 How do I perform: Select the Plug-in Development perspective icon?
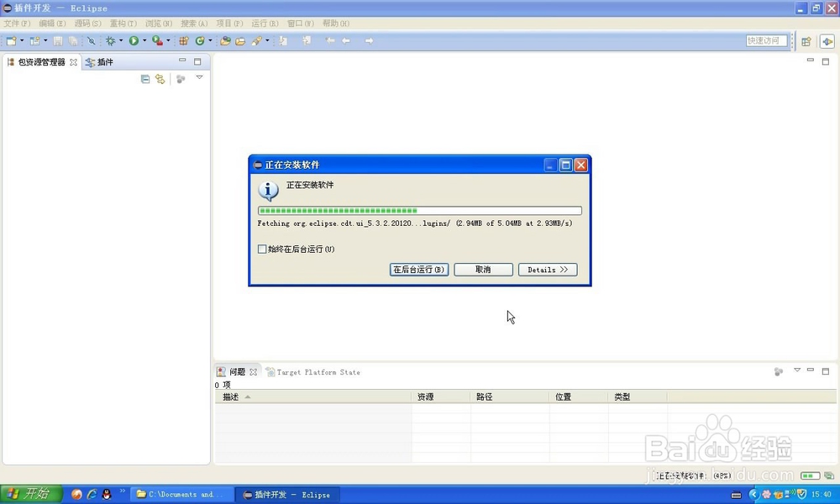pyautogui.click(x=827, y=41)
